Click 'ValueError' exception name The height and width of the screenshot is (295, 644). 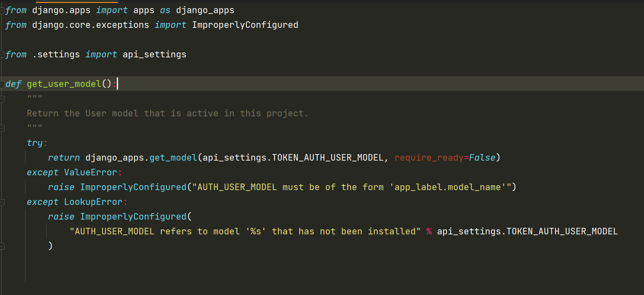91,172
